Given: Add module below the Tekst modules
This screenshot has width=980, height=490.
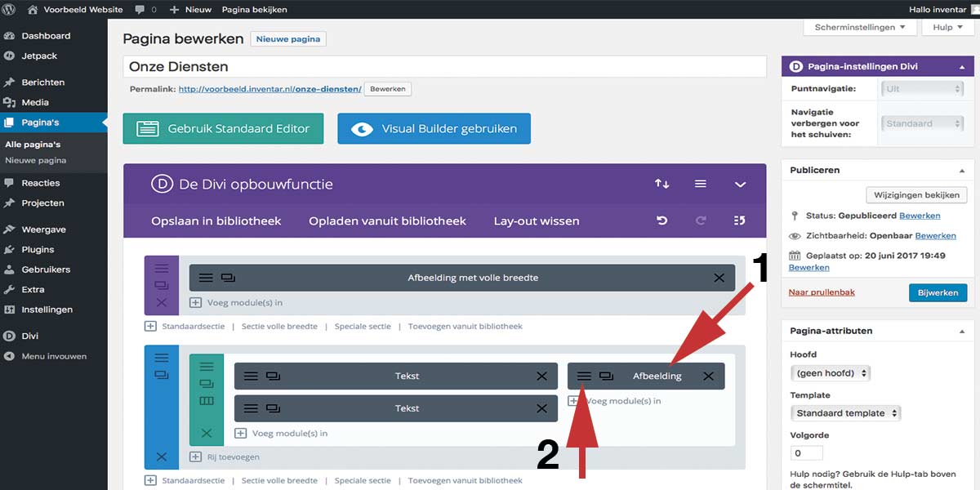Looking at the screenshot, I should click(x=281, y=433).
